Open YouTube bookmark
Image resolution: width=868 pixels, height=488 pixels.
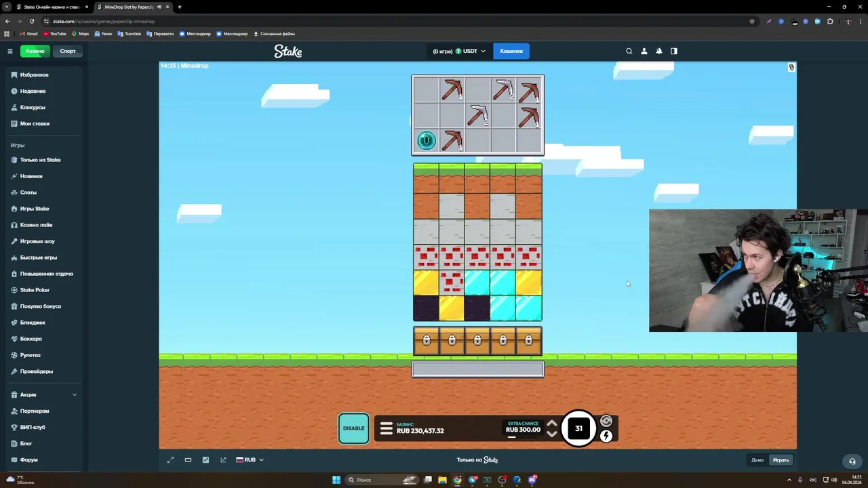coord(55,33)
